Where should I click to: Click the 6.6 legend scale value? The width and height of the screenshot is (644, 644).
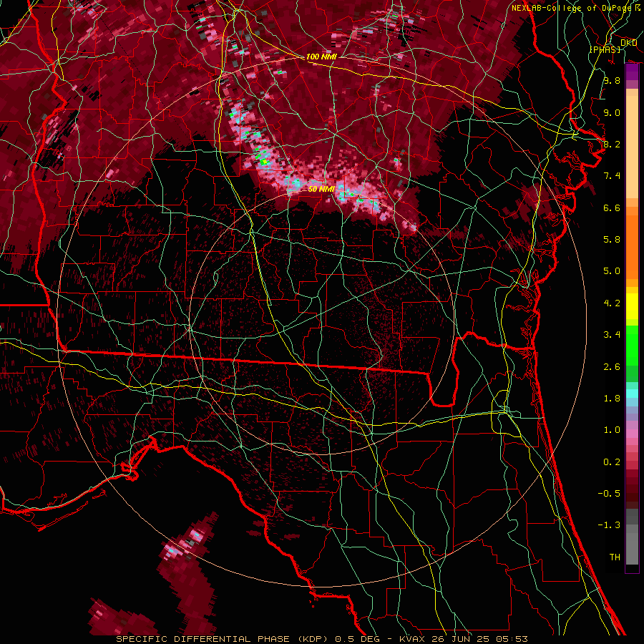612,208
